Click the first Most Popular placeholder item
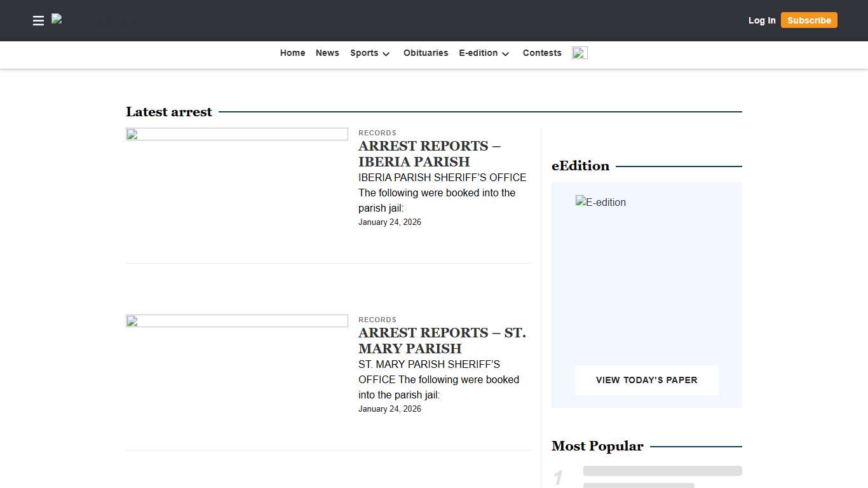Image resolution: width=868 pixels, height=488 pixels. tap(662, 471)
